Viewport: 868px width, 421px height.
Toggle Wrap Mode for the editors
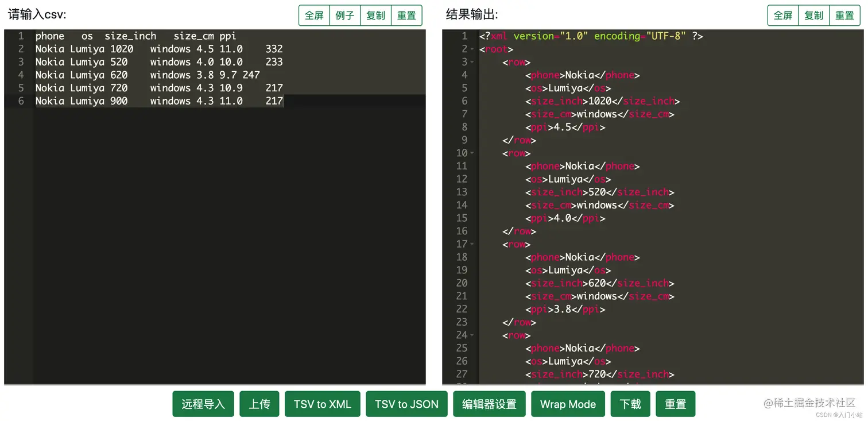pyautogui.click(x=568, y=404)
